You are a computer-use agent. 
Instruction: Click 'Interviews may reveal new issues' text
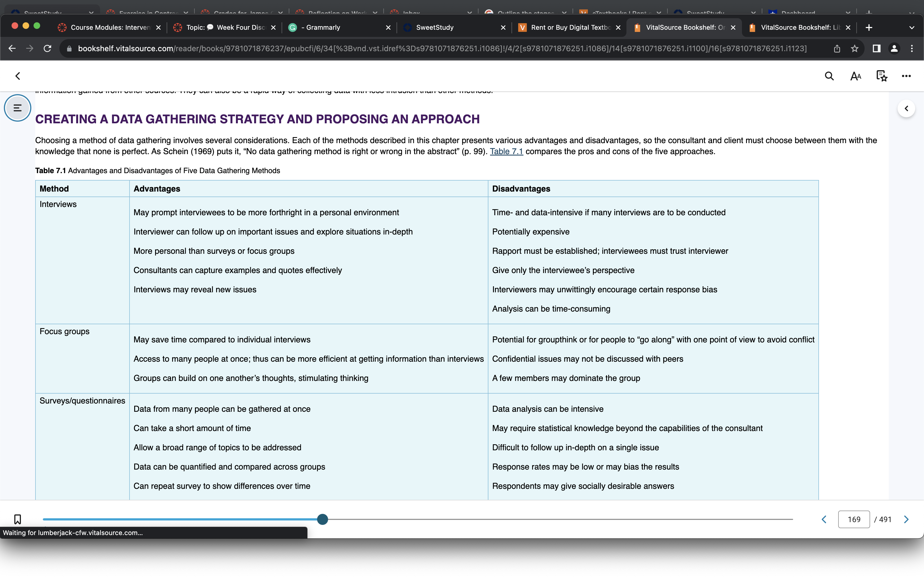tap(195, 289)
